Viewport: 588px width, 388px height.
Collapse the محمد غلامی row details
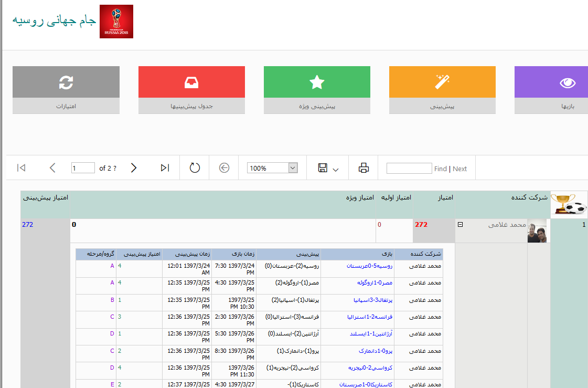(x=461, y=225)
